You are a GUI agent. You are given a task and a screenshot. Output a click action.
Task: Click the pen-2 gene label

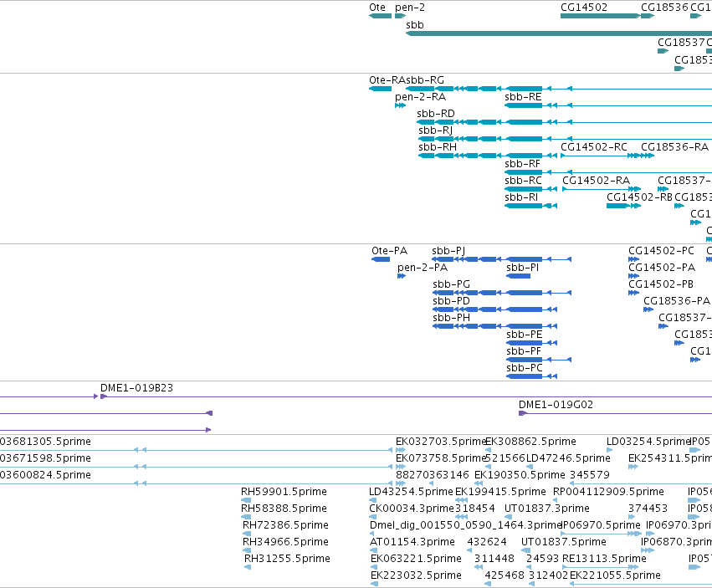pos(410,8)
